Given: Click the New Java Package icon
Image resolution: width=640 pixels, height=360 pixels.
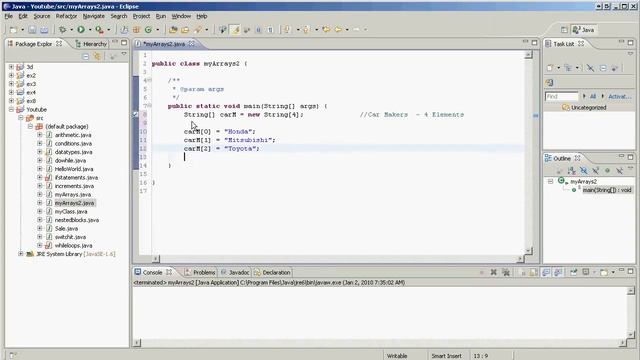Looking at the screenshot, I should [x=136, y=30].
